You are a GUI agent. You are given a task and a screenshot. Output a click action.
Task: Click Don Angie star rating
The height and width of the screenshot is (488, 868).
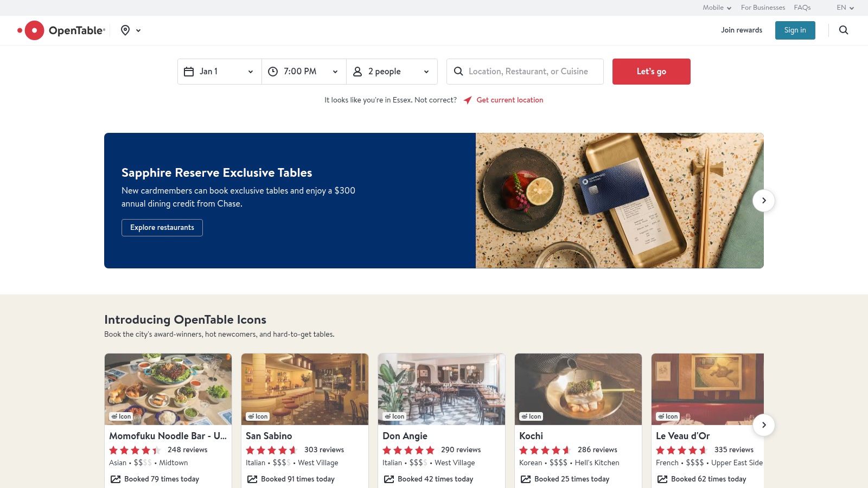point(409,450)
